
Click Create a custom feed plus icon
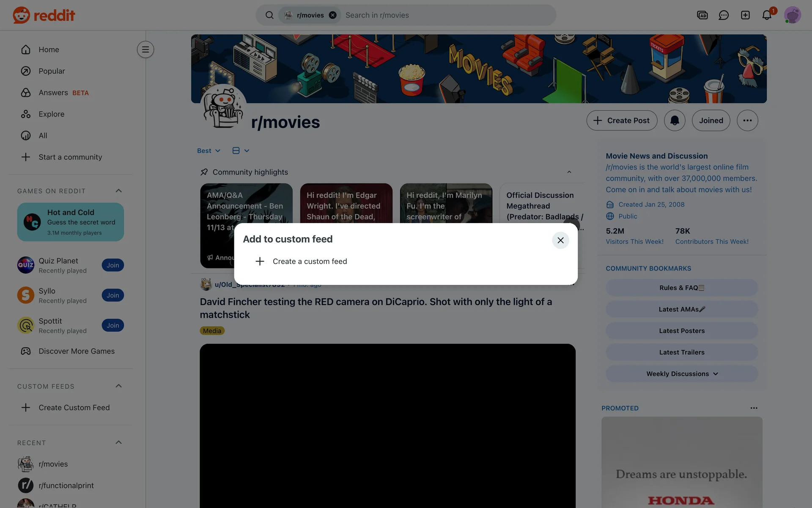pyautogui.click(x=260, y=261)
